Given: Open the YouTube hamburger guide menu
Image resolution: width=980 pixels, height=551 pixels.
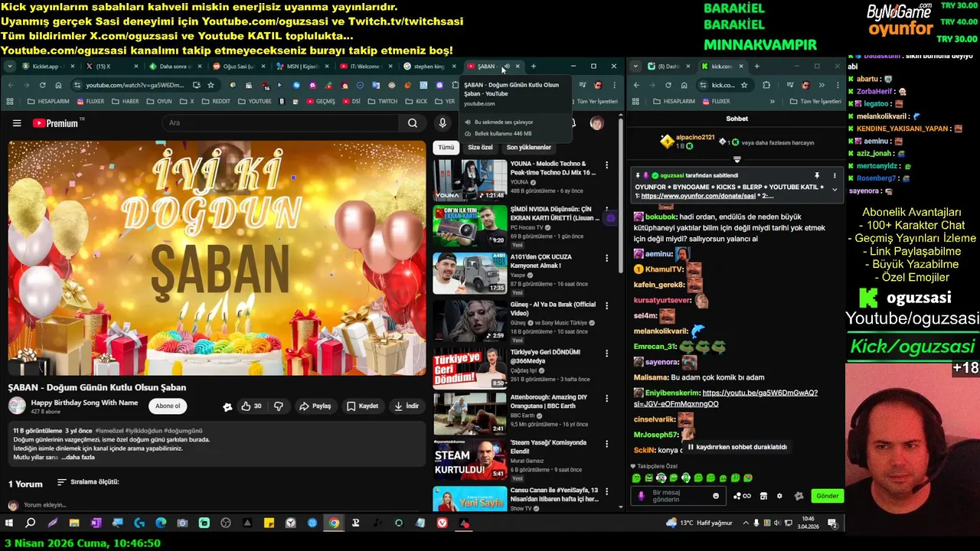Looking at the screenshot, I should click(x=17, y=123).
